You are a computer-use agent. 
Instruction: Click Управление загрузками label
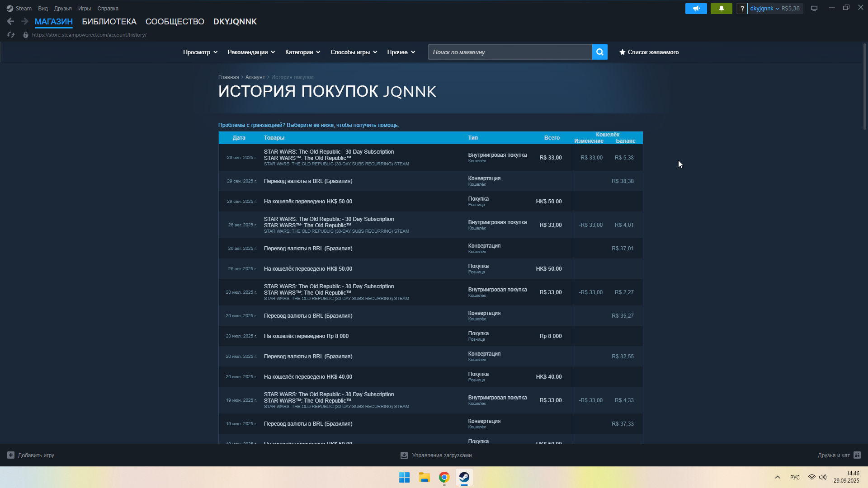[442, 455]
